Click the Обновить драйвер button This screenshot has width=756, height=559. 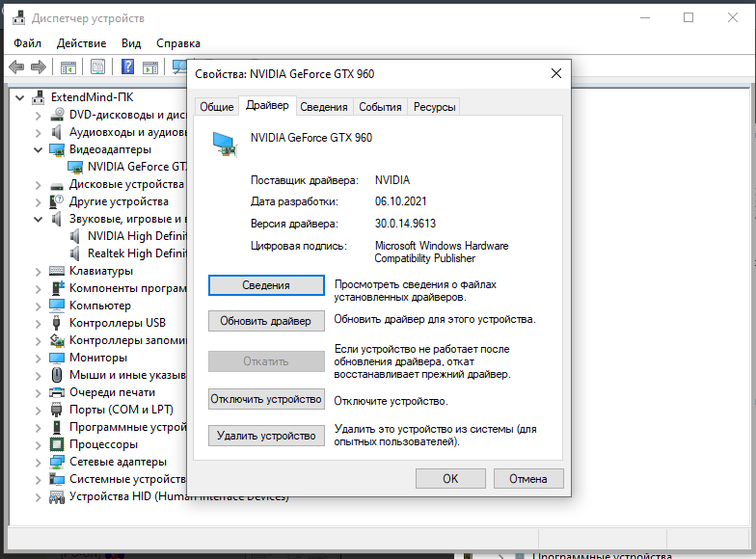[266, 321]
